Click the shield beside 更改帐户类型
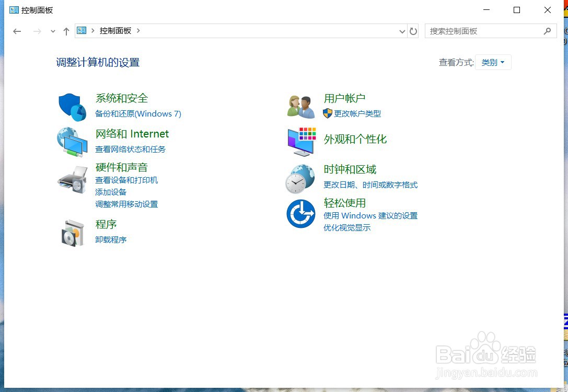Image resolution: width=568 pixels, height=392 pixels. tap(328, 113)
